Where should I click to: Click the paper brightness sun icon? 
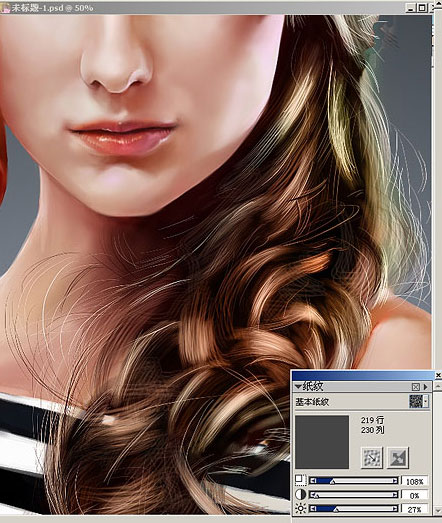point(300,509)
